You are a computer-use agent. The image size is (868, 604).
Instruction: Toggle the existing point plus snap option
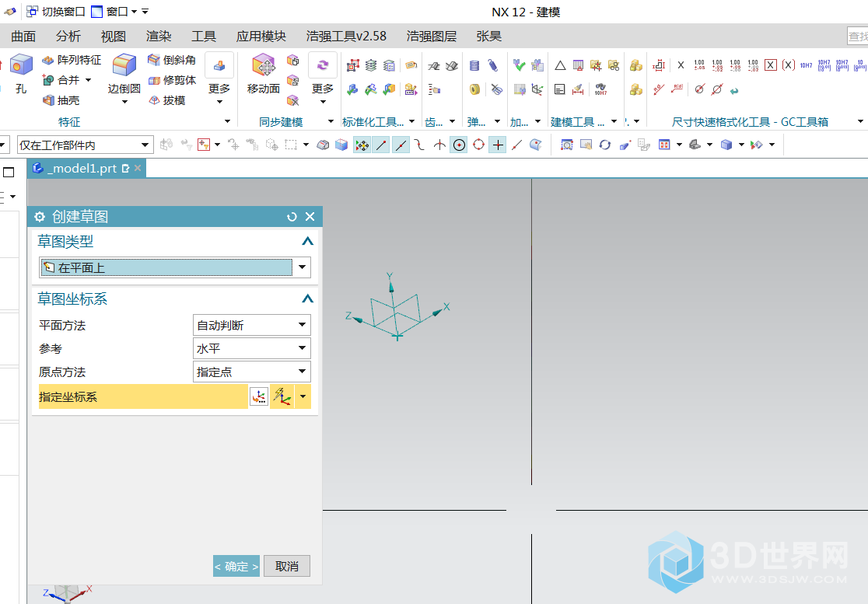click(499, 145)
